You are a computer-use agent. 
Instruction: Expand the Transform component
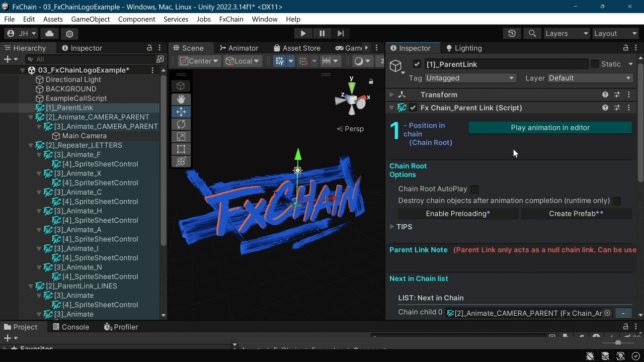point(391,95)
